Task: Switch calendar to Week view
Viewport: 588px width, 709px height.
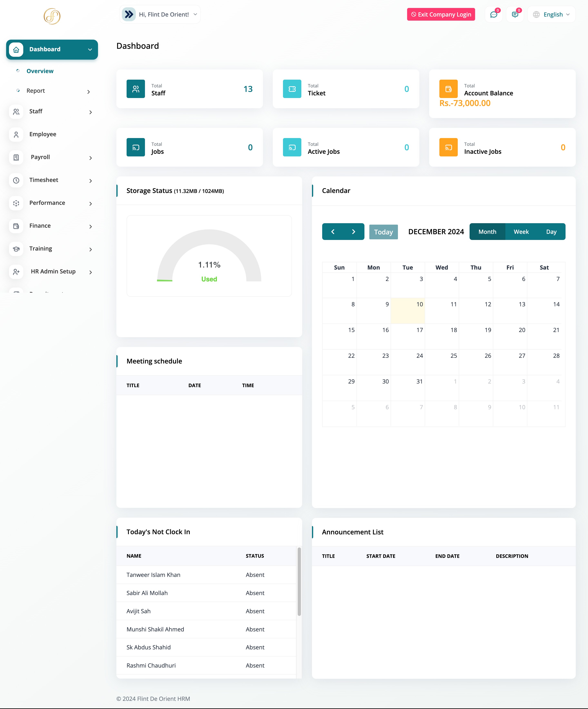Action: point(521,232)
